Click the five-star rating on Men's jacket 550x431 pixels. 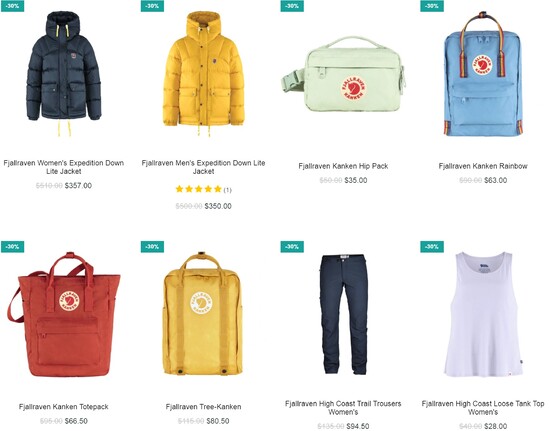(x=199, y=189)
